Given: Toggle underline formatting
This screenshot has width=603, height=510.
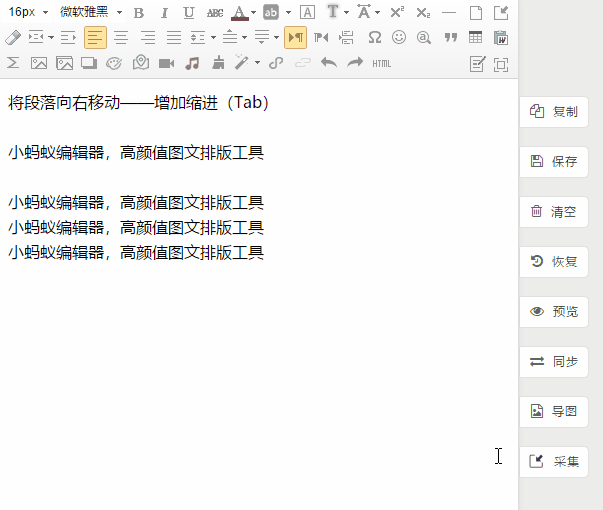Looking at the screenshot, I should click(x=188, y=13).
